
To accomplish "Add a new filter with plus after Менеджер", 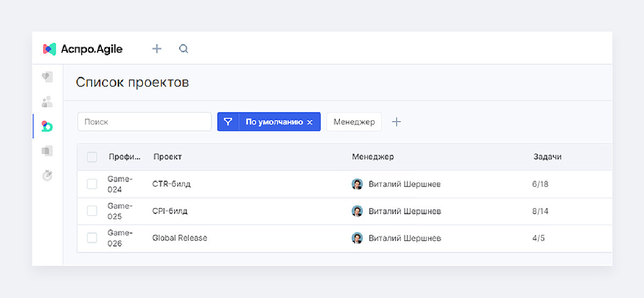I will (396, 122).
